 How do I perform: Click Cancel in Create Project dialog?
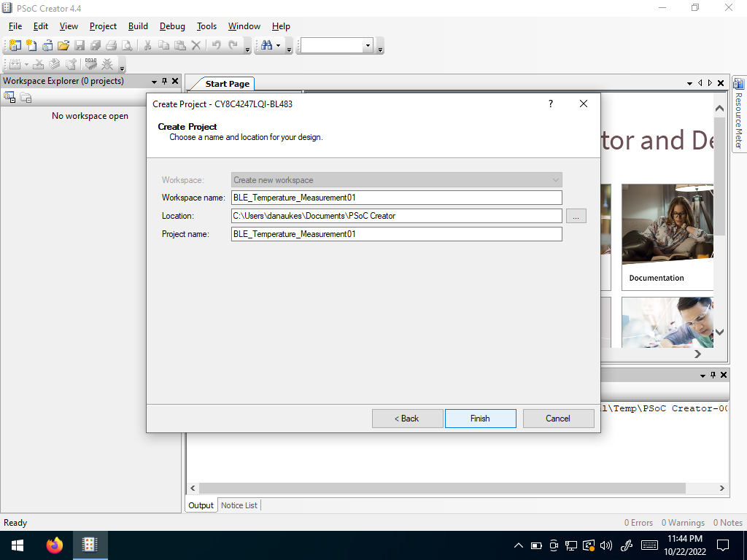(558, 419)
